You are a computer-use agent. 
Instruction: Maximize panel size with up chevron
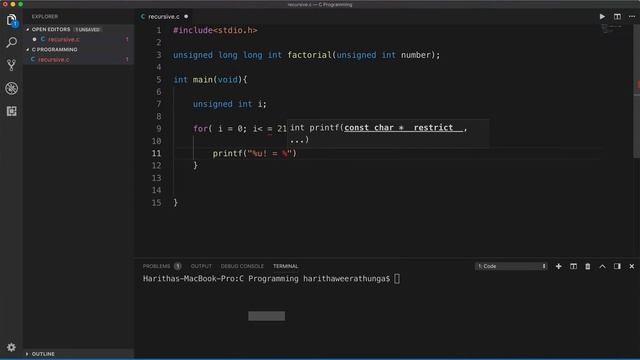(x=602, y=266)
